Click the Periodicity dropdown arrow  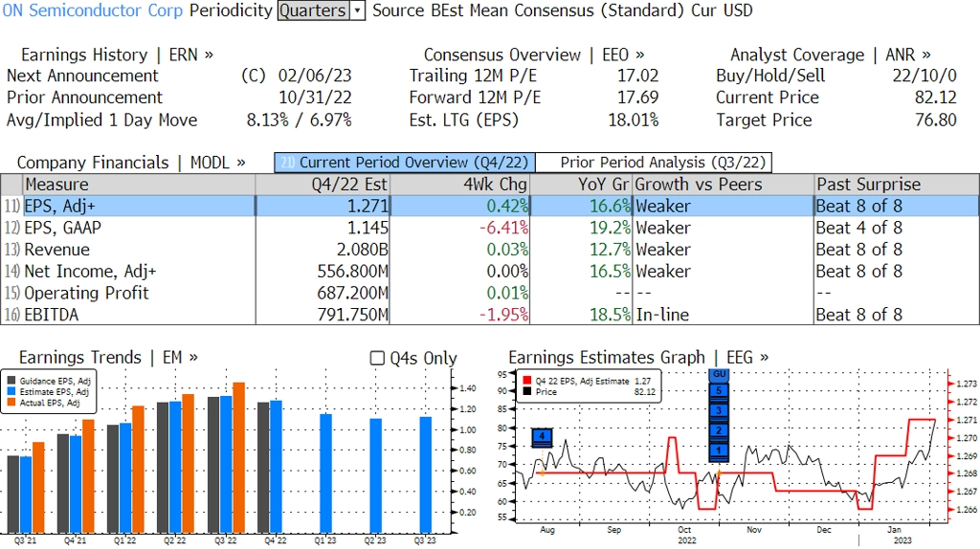[x=358, y=11]
